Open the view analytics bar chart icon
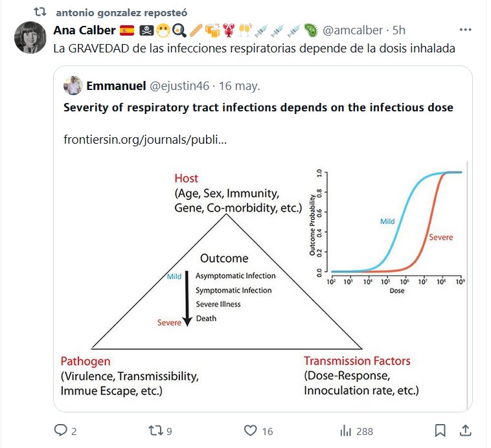The height and width of the screenshot is (448, 491). 346,431
